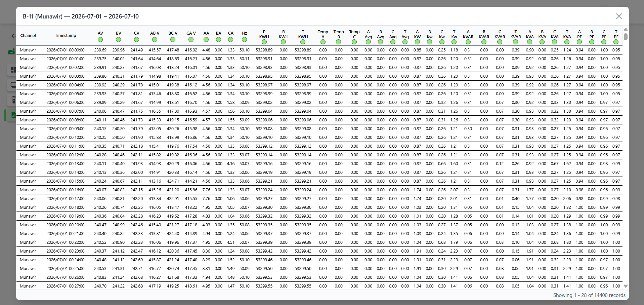Close the B-11 (Munawir) data dialog
Image resolution: width=644 pixels, height=305 pixels.
(x=619, y=16)
